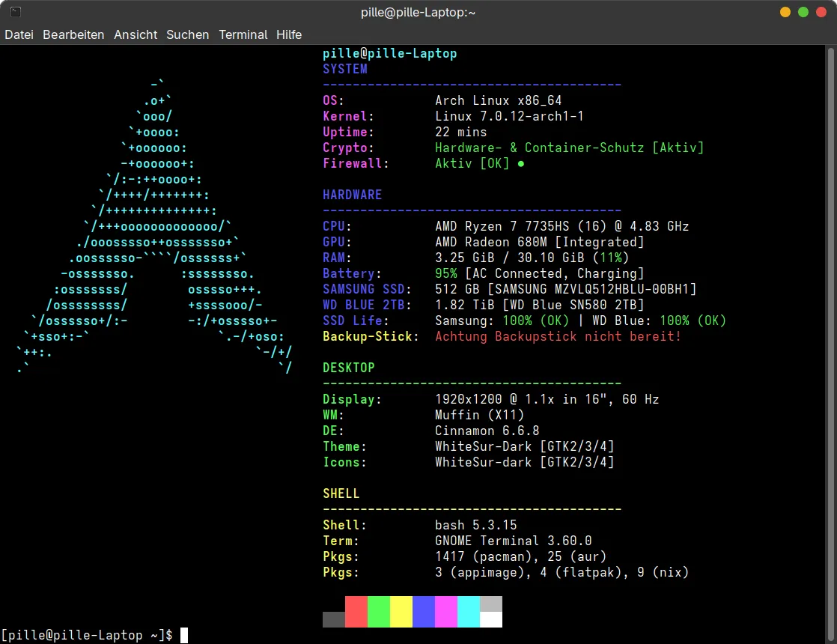
Task: Open the Datei menu
Action: point(19,34)
